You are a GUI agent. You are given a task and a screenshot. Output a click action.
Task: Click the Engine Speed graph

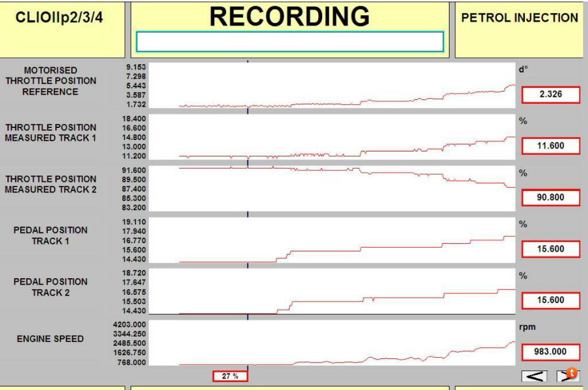coord(332,343)
